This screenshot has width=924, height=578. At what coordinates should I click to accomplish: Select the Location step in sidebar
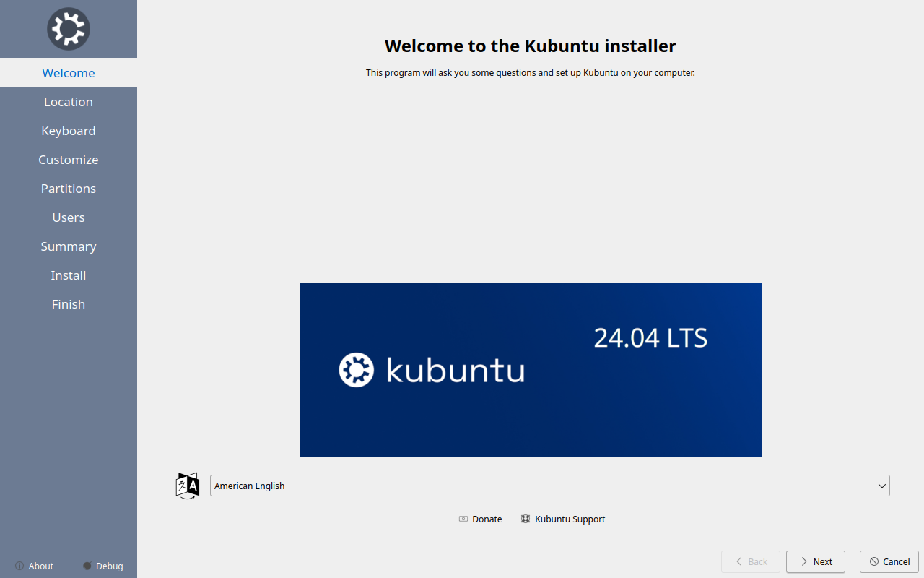coord(69,101)
